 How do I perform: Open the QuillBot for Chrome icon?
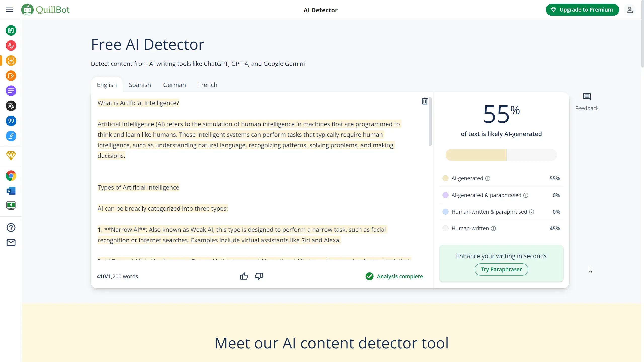click(x=11, y=176)
